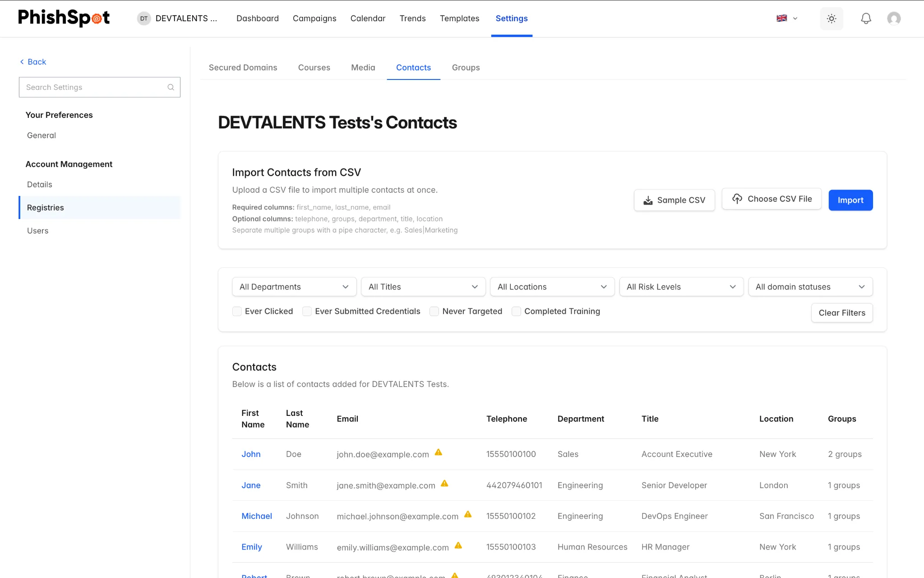
Task: Click the 'Human Resources' department cell
Action: [x=592, y=547]
